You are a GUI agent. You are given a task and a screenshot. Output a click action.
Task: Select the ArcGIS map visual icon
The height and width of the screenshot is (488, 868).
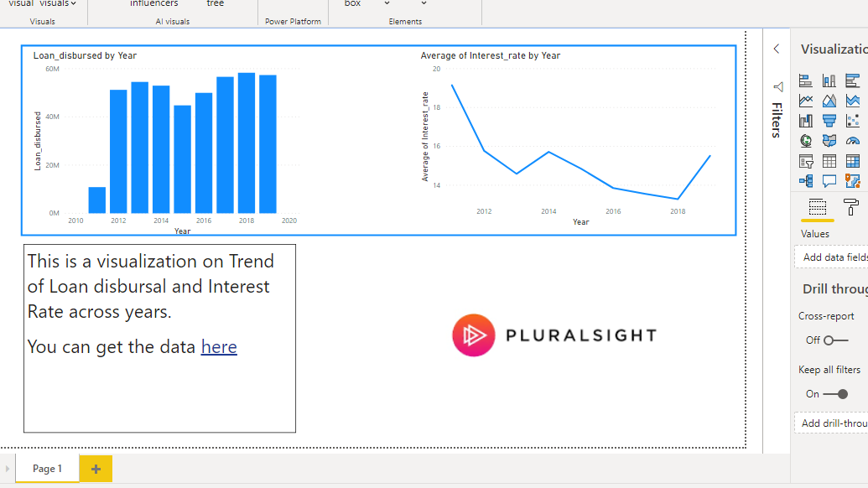853,181
